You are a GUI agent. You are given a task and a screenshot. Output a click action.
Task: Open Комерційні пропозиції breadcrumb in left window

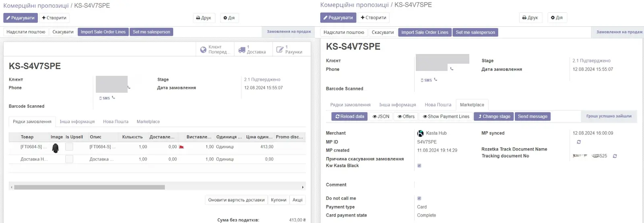(x=36, y=6)
